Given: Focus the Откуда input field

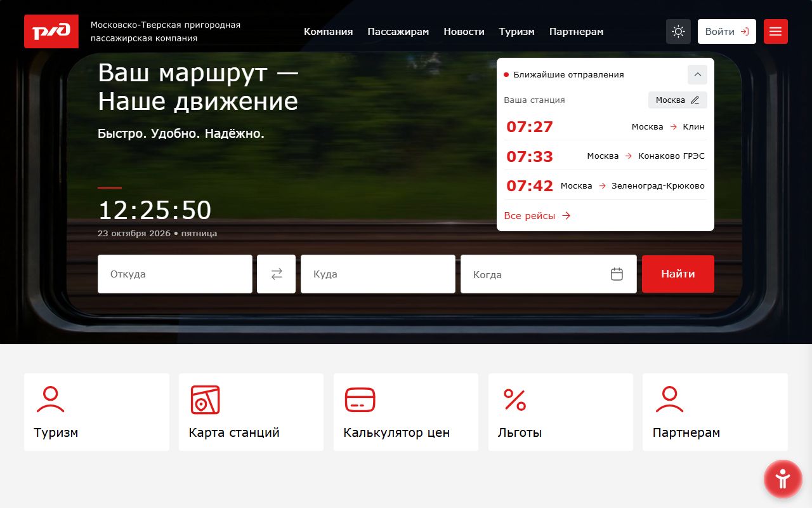Looking at the screenshot, I should click(175, 274).
